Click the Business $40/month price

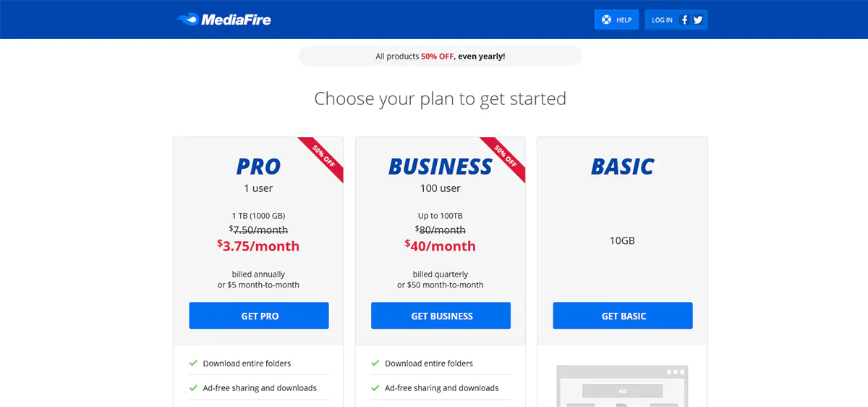point(440,246)
